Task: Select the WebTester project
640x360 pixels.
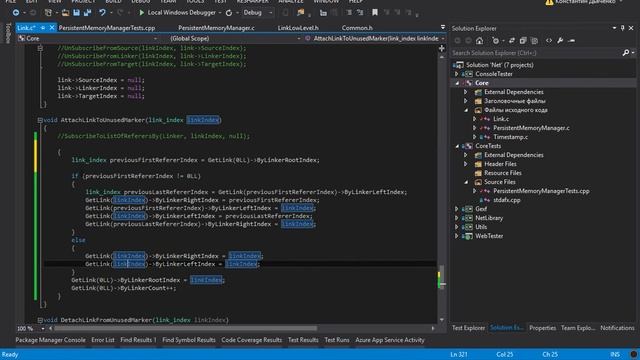Action: [x=489, y=236]
